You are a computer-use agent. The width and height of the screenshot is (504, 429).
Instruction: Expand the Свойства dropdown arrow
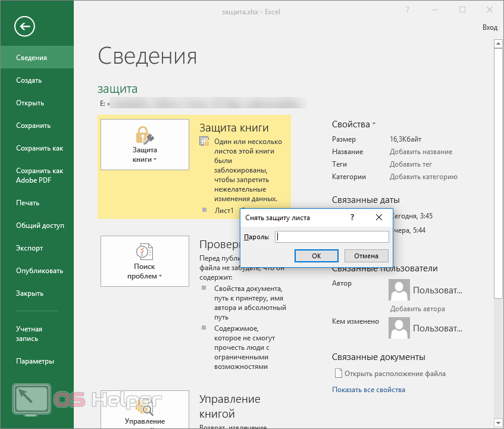click(x=374, y=124)
